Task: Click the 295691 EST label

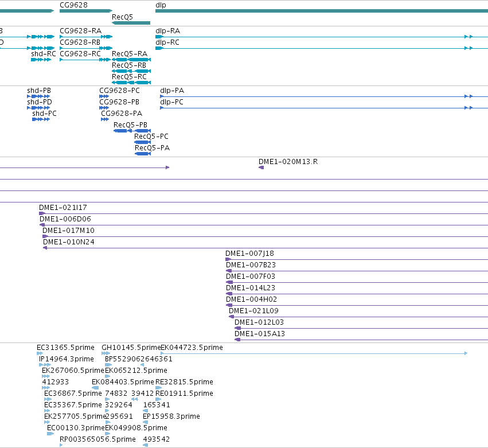Action: point(119,417)
